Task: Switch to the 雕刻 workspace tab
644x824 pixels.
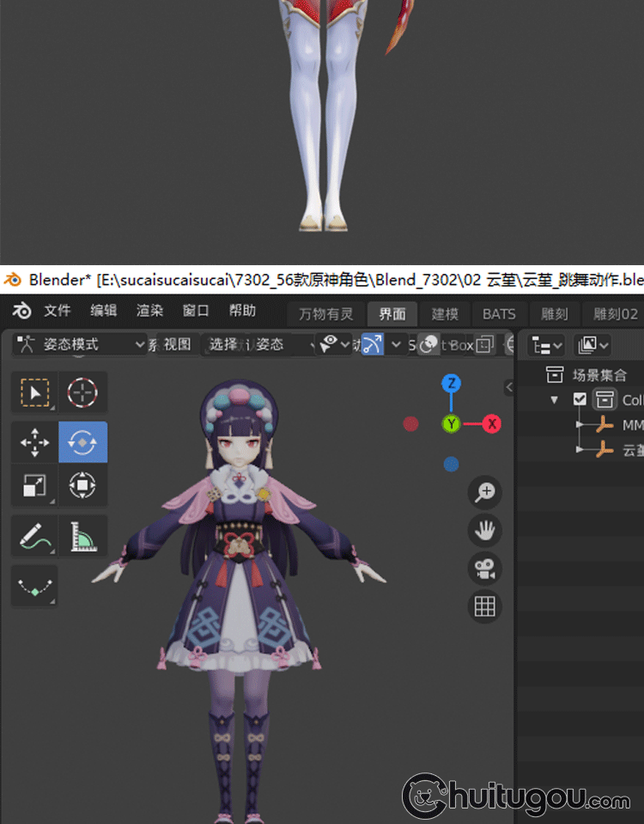Action: click(x=555, y=314)
